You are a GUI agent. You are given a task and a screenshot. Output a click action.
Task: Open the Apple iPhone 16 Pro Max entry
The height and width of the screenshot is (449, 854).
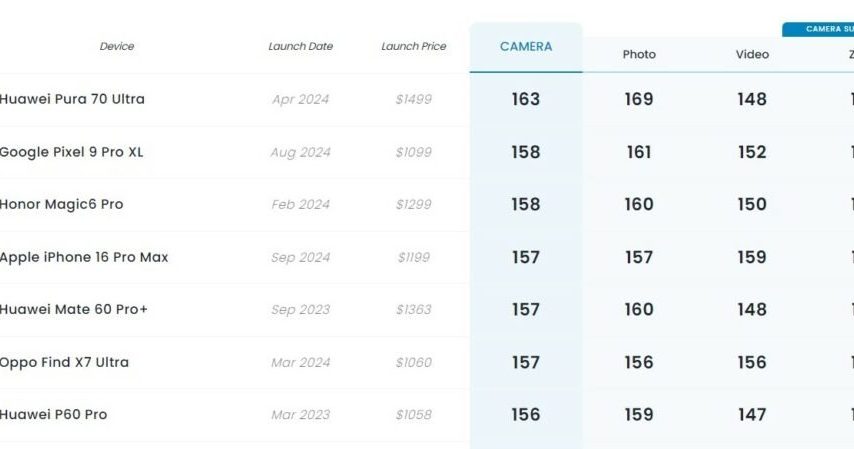pos(84,257)
